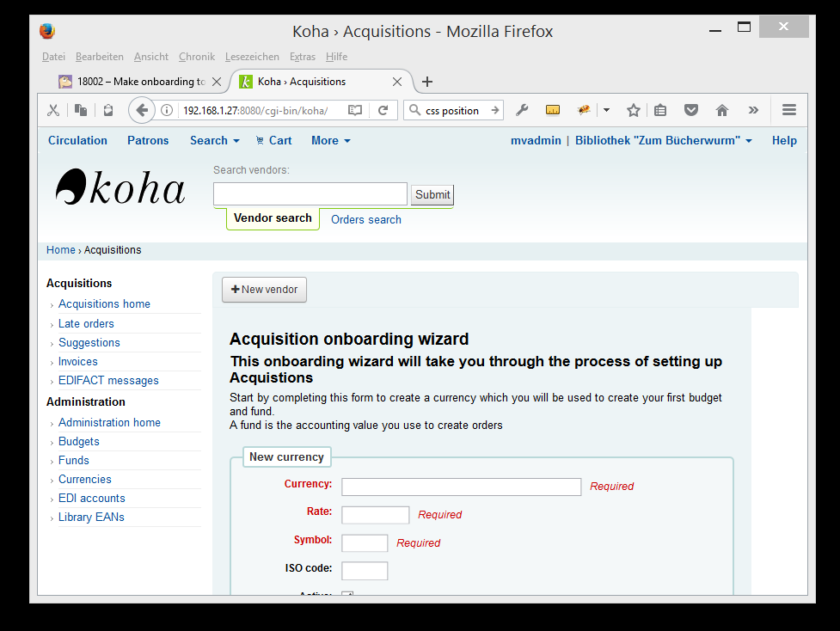Reload the current Koha page
Viewport: 840px width, 631px height.
[383, 110]
